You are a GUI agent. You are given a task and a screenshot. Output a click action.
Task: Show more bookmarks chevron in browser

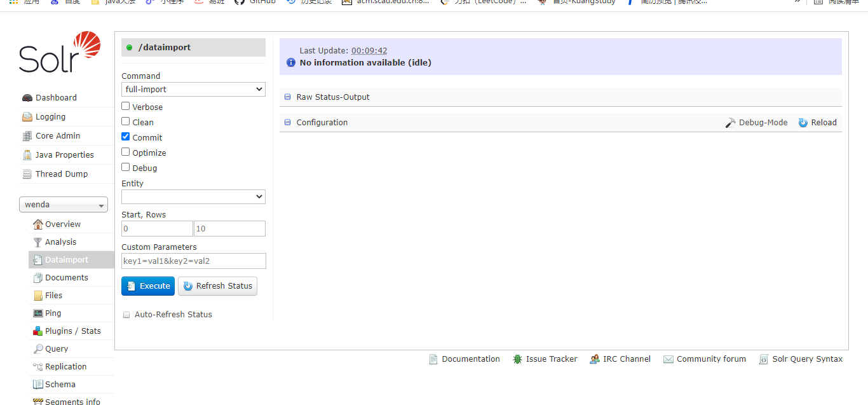[797, 2]
